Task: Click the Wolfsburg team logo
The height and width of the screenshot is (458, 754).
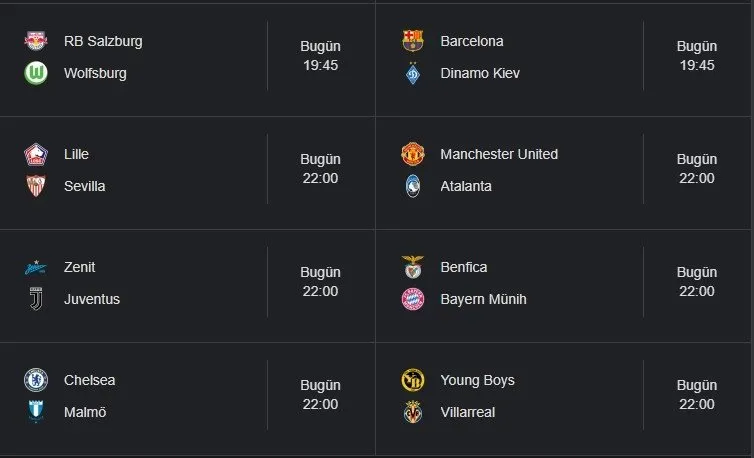Action: click(x=36, y=73)
